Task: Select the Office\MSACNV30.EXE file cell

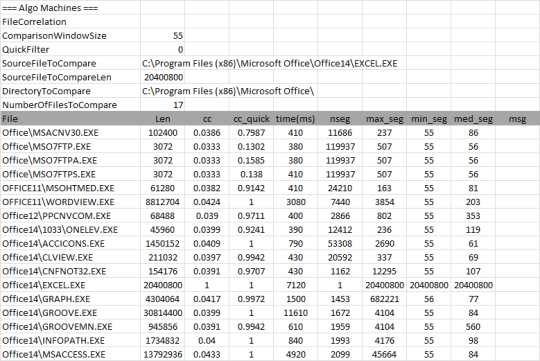Action: 70,133
